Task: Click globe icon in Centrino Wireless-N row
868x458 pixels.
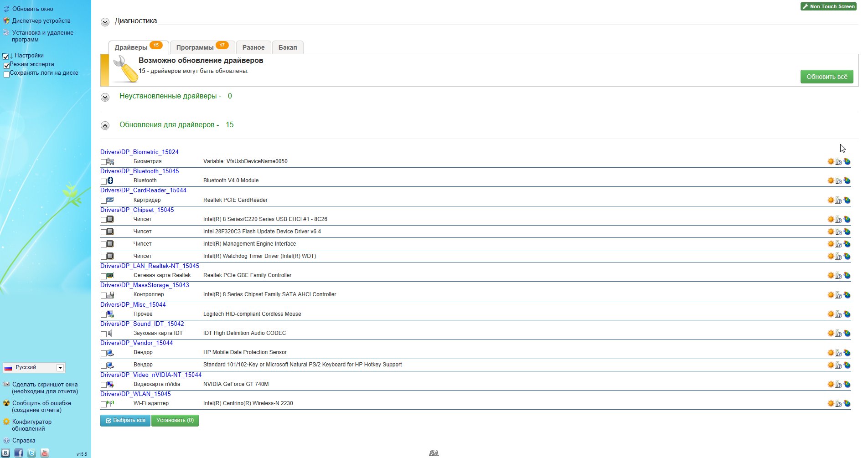Action: pos(847,403)
